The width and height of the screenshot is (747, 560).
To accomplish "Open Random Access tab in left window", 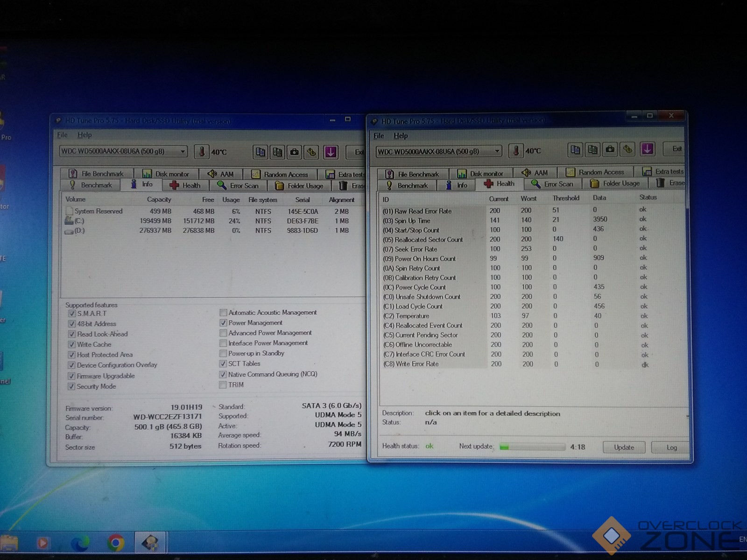I will (x=280, y=174).
